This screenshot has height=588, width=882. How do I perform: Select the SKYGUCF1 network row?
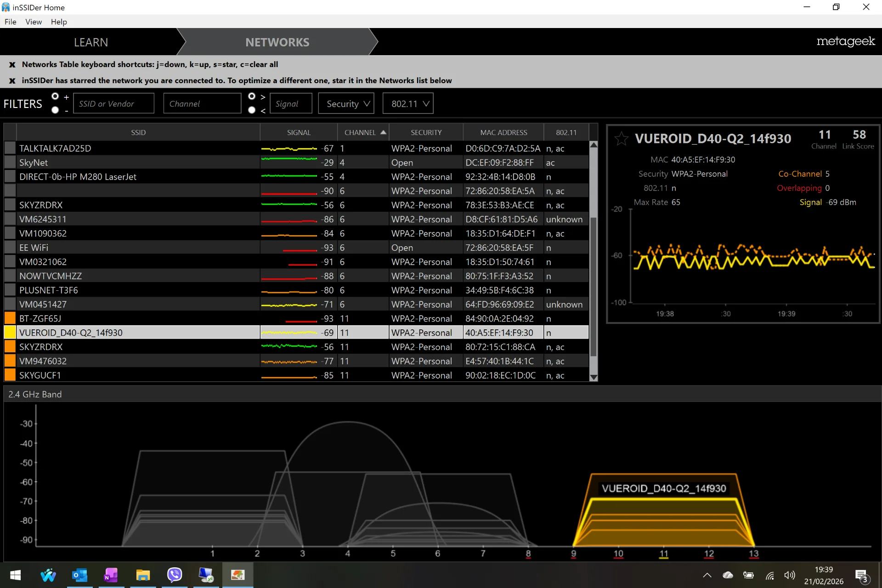tap(296, 375)
